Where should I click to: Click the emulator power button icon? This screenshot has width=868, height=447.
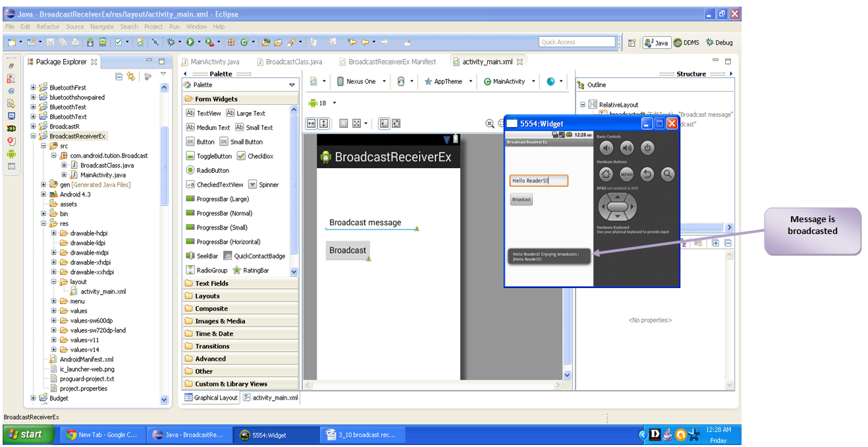(647, 148)
